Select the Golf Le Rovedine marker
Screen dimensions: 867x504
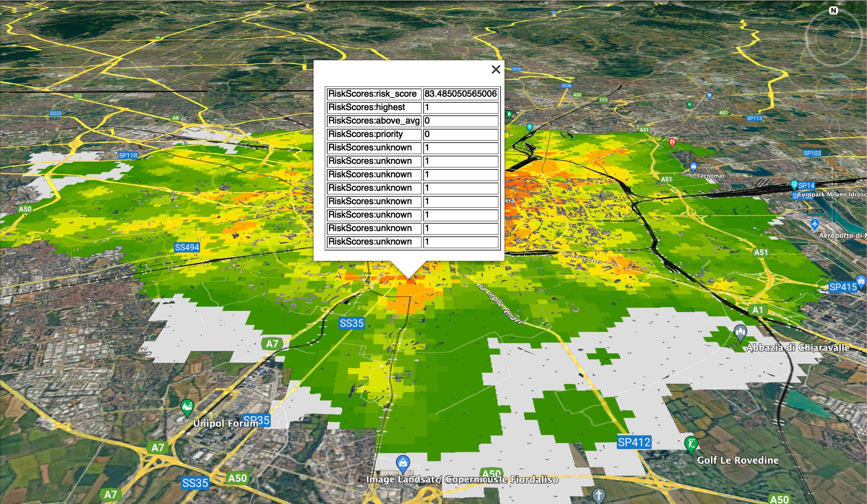pyautogui.click(x=691, y=444)
